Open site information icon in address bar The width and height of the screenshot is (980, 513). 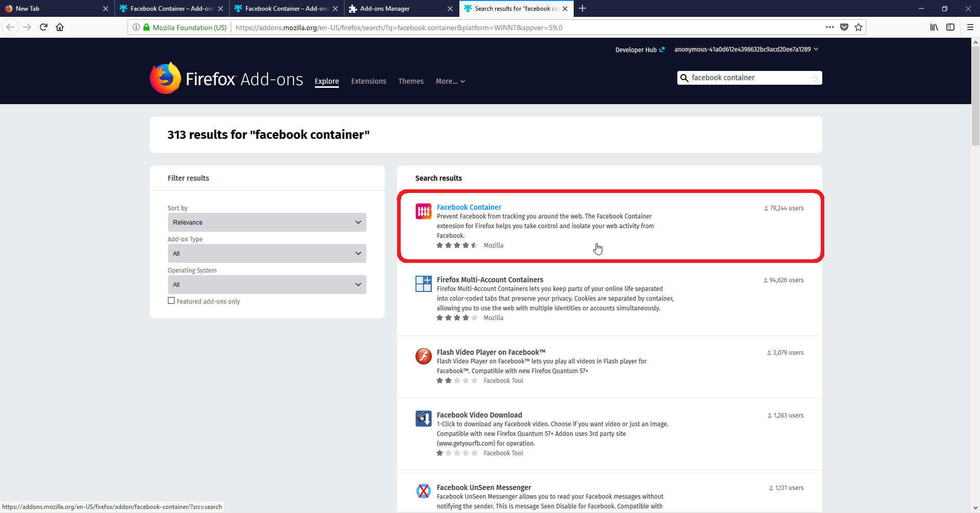[x=136, y=28]
